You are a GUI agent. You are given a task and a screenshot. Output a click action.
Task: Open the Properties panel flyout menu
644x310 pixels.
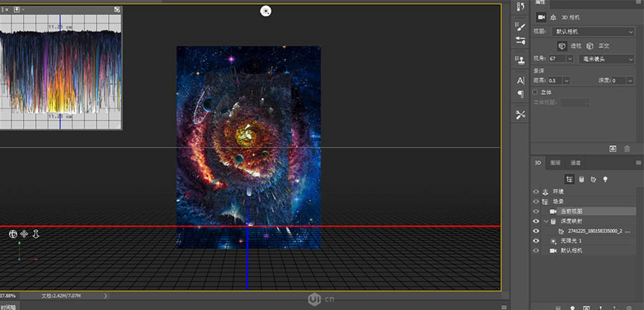point(638,2)
